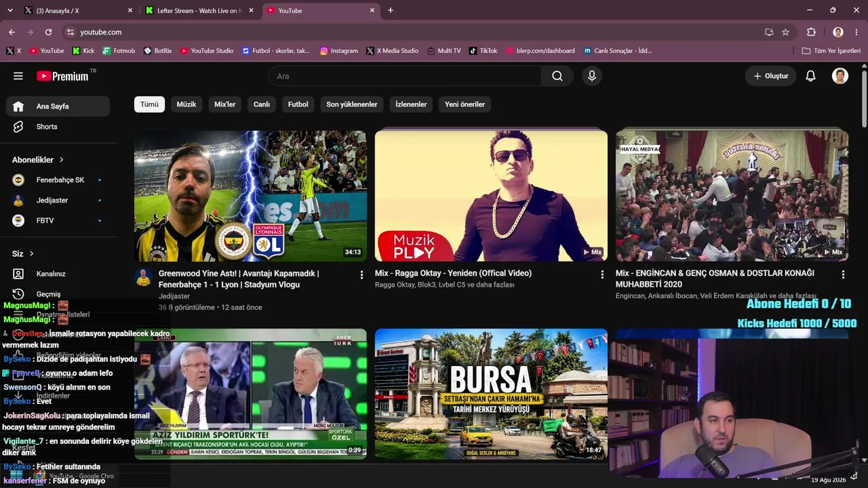868x488 pixels.
Task: Select the Son yüklenenler filter chip
Action: click(x=352, y=104)
